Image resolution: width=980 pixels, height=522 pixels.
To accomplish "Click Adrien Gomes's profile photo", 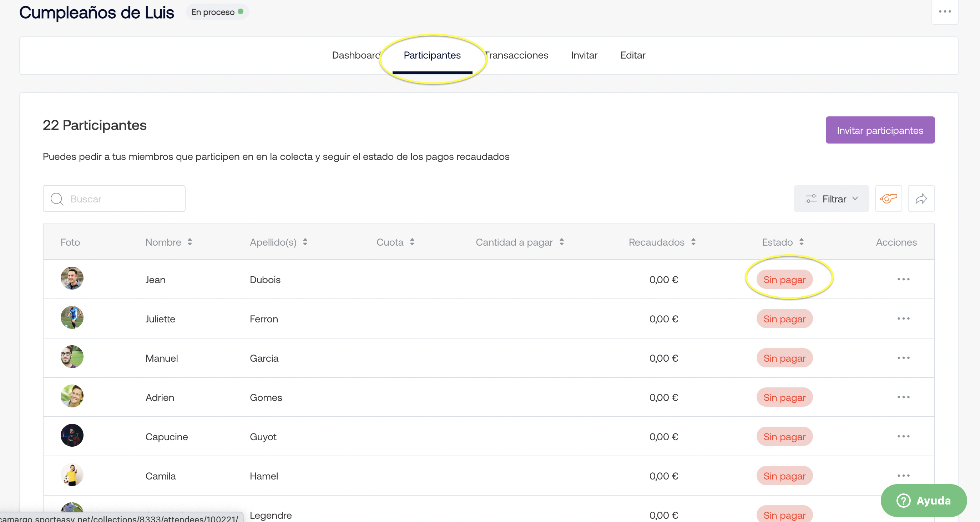I will (x=72, y=396).
